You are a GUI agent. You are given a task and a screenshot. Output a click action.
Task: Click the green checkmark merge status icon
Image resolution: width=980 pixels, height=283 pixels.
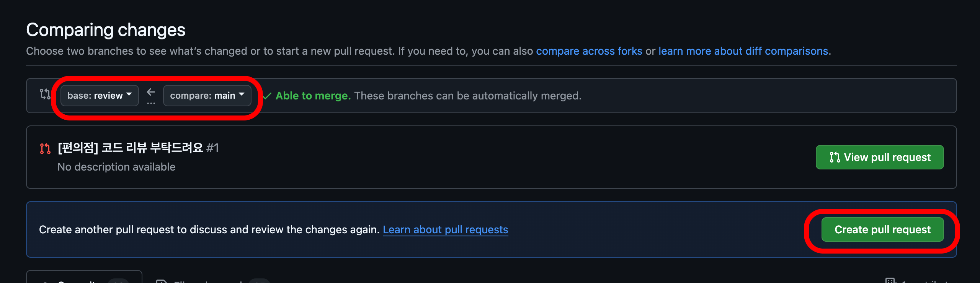pyautogui.click(x=268, y=96)
